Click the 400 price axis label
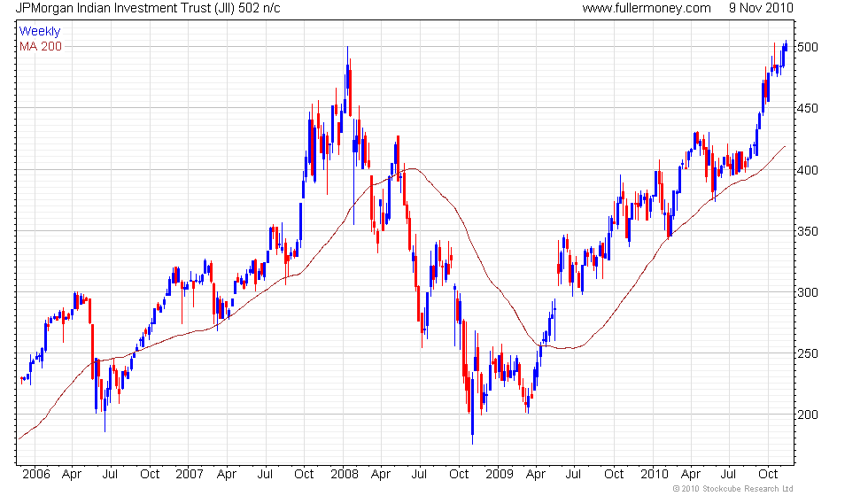 [808, 170]
